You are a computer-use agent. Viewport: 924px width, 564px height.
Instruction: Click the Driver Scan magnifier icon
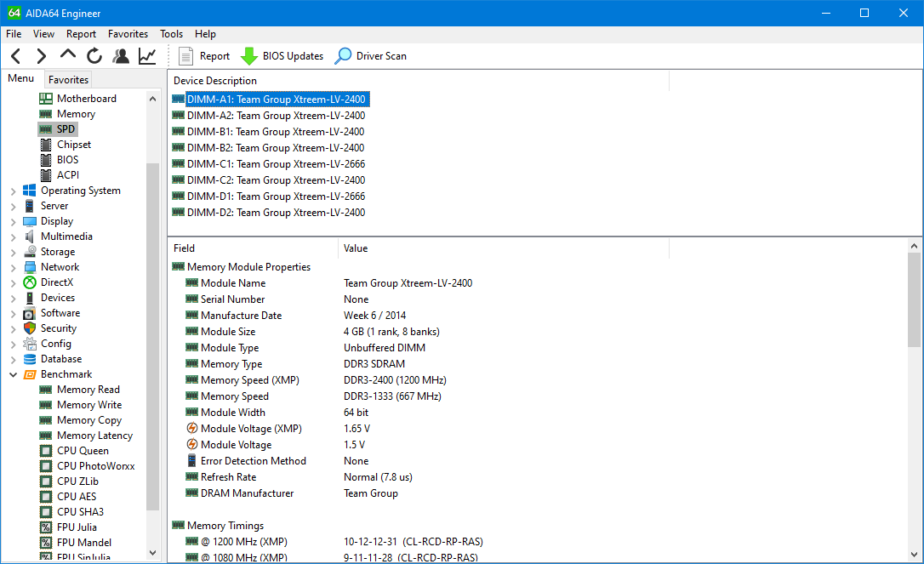pyautogui.click(x=343, y=56)
